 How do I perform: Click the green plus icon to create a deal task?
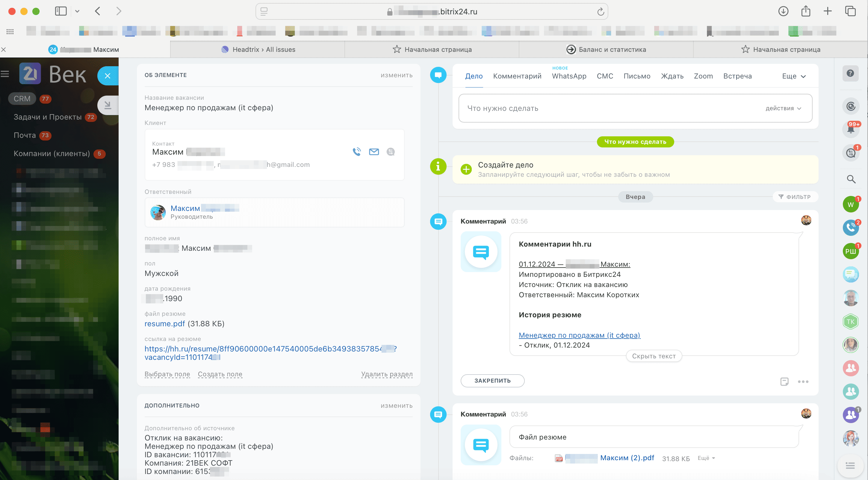click(x=466, y=169)
